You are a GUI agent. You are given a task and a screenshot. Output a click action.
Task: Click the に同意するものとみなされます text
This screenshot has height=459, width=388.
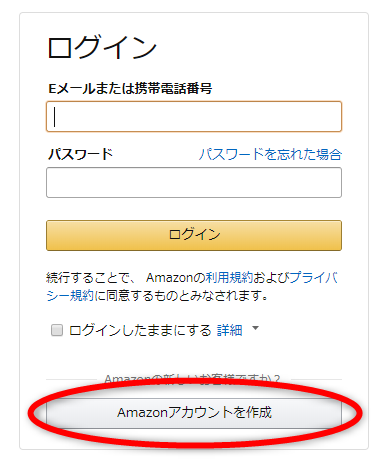point(182,295)
